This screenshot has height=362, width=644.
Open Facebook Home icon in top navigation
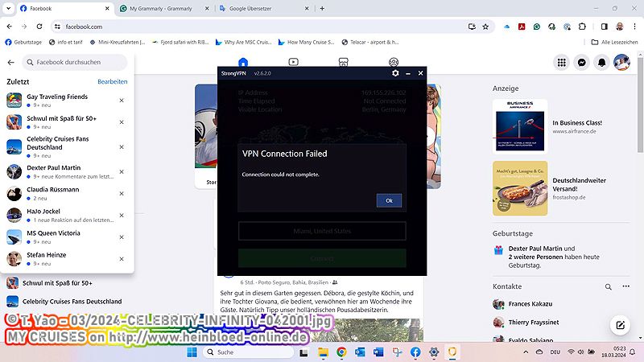tap(243, 63)
